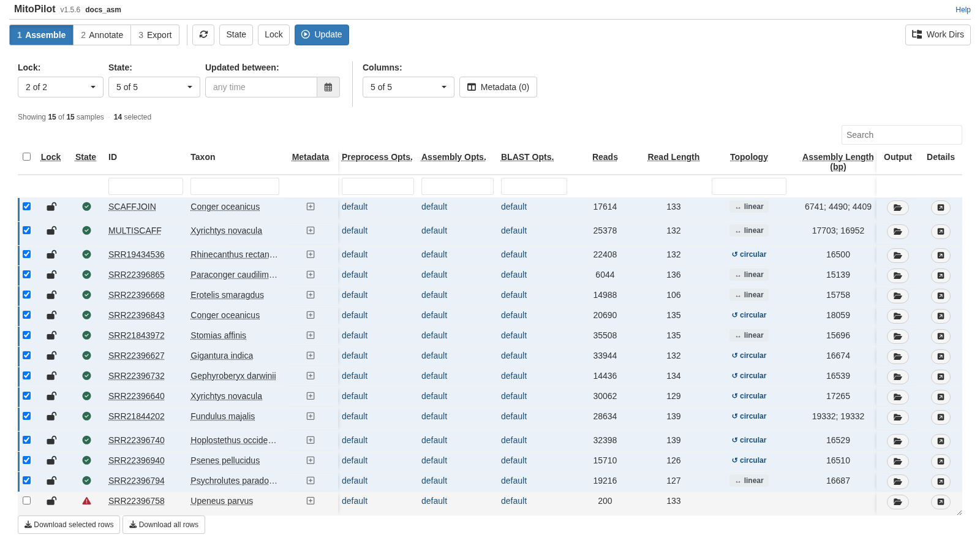The width and height of the screenshot is (980, 548).
Task: Expand metadata for SRR22396758 row
Action: coord(311,501)
